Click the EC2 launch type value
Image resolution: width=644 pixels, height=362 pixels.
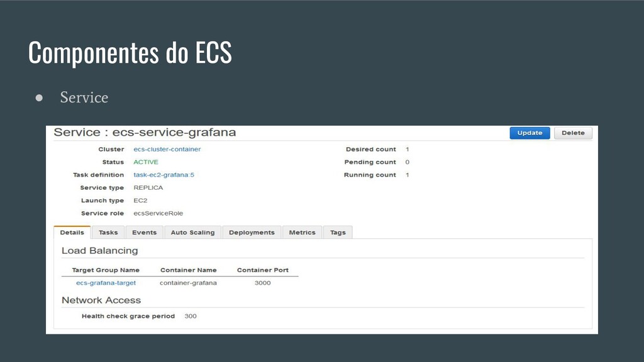coord(140,200)
